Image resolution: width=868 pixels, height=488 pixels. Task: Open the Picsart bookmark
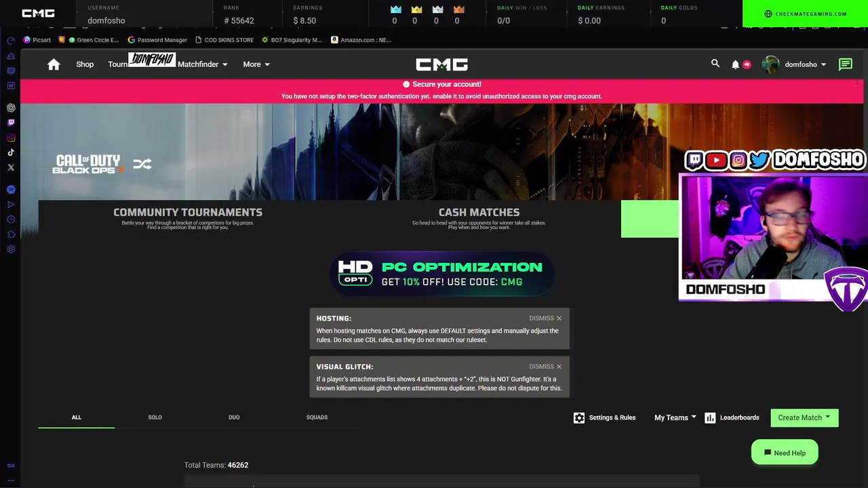click(37, 40)
